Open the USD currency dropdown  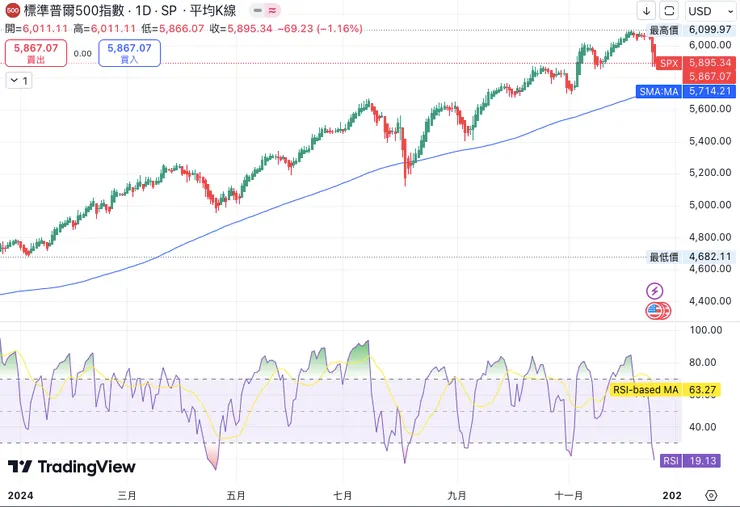pyautogui.click(x=710, y=10)
